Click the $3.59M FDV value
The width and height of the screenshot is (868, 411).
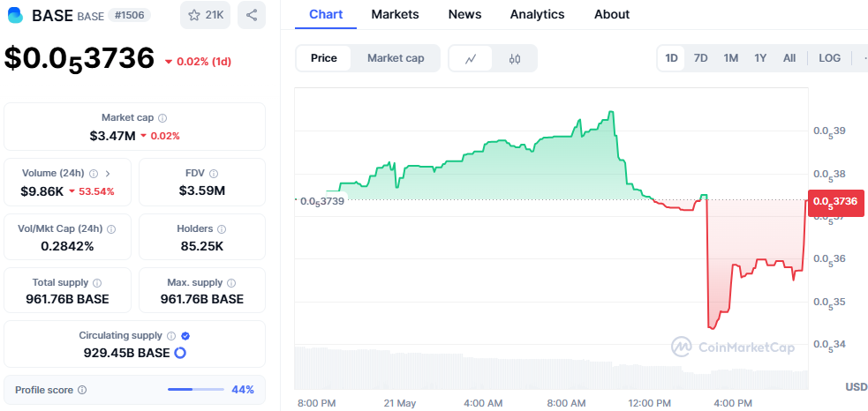[x=202, y=191]
